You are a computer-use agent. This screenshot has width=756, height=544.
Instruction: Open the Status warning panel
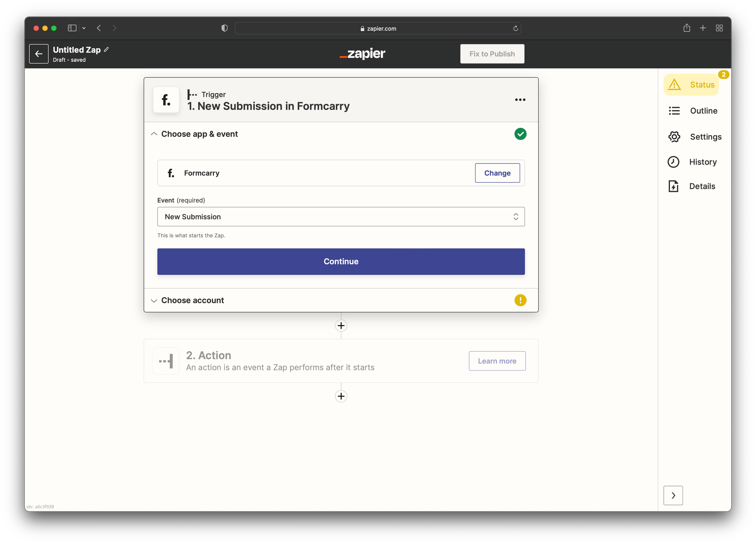point(691,85)
